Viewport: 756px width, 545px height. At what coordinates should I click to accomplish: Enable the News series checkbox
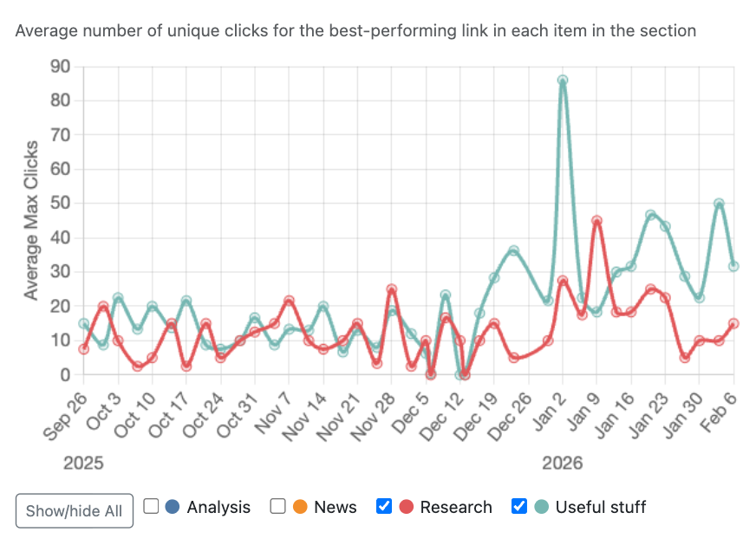[278, 505]
